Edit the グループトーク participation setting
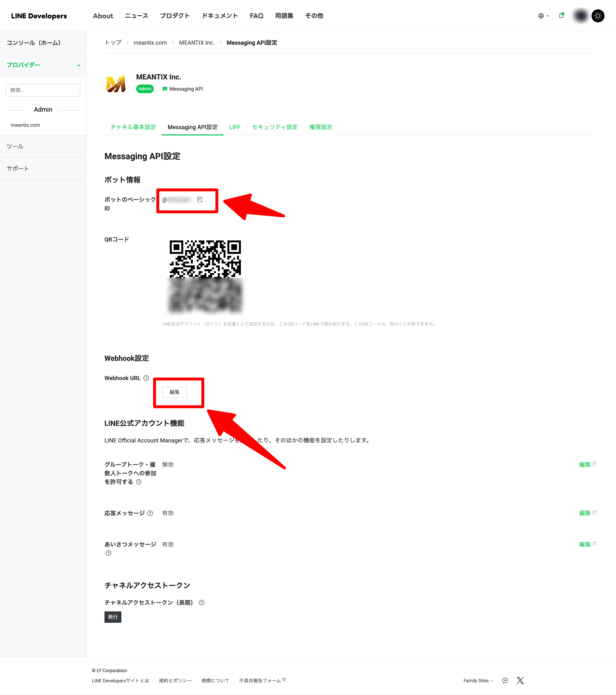This screenshot has width=616, height=695. 587,464
